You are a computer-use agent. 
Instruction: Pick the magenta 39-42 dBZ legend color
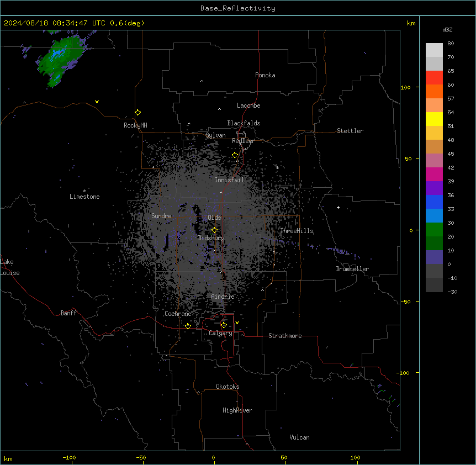(434, 174)
